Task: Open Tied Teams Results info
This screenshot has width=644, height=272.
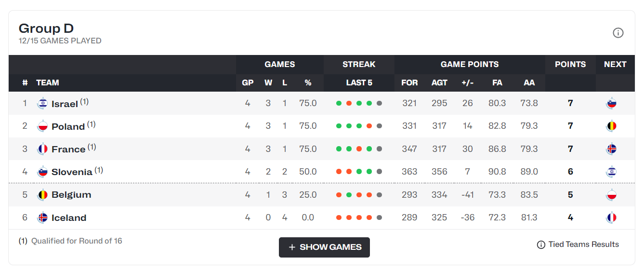Action: (578, 245)
